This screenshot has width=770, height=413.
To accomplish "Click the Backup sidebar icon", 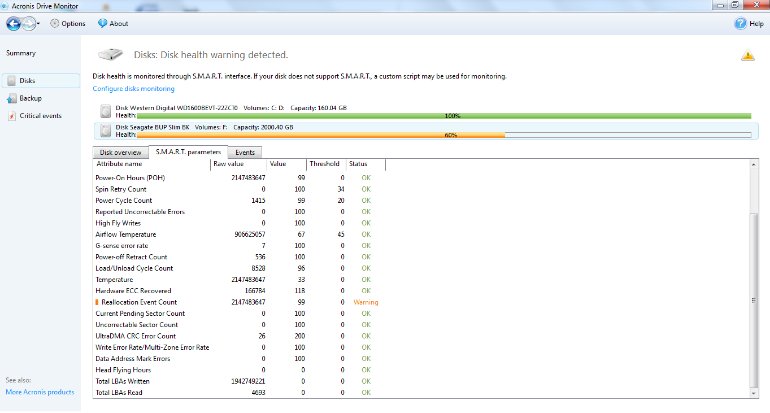I will (12, 99).
